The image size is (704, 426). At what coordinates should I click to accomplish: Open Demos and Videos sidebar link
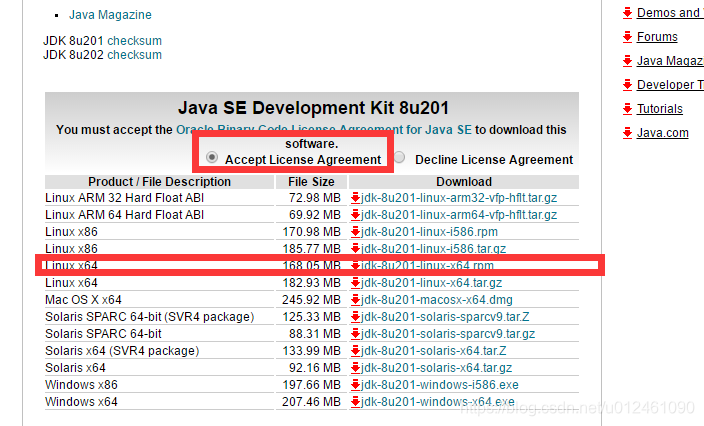click(670, 13)
